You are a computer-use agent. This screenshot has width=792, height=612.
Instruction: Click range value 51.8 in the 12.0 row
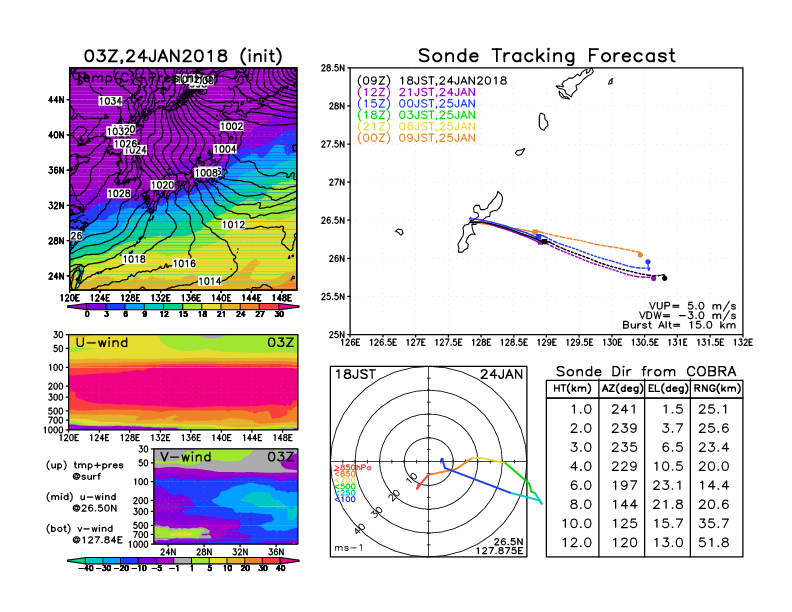(713, 542)
